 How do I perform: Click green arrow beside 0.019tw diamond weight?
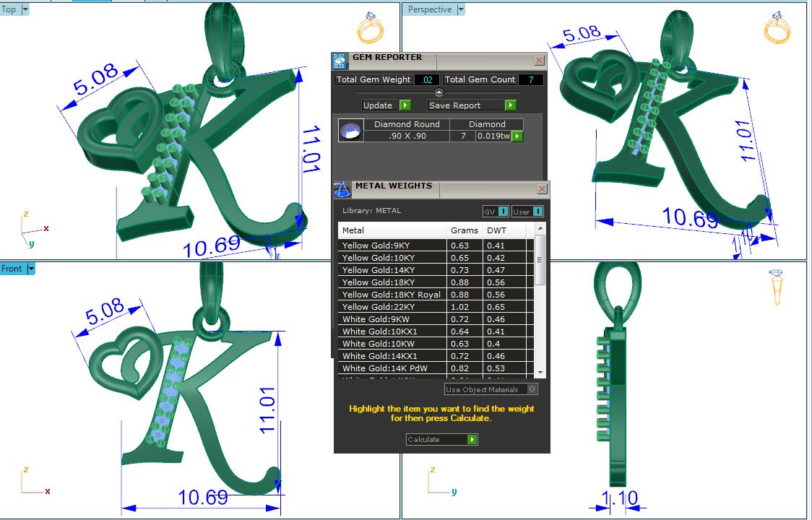(517, 136)
